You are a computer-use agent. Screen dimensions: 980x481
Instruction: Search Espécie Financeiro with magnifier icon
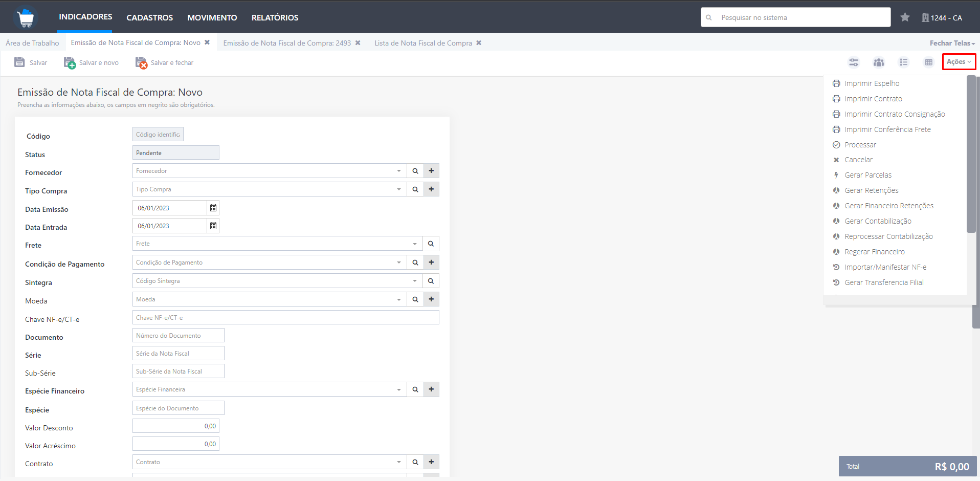click(x=415, y=389)
